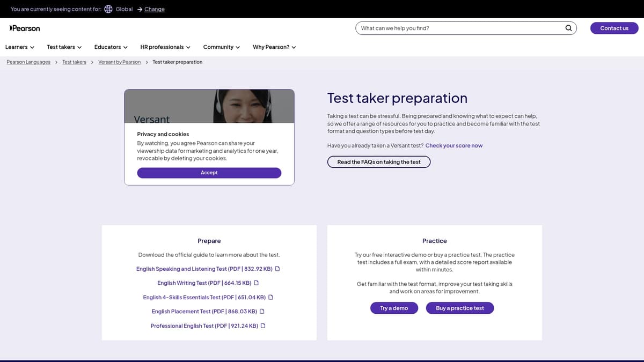The image size is (644, 362).
Task: Accept the privacy and cookies notice
Action: tap(209, 173)
